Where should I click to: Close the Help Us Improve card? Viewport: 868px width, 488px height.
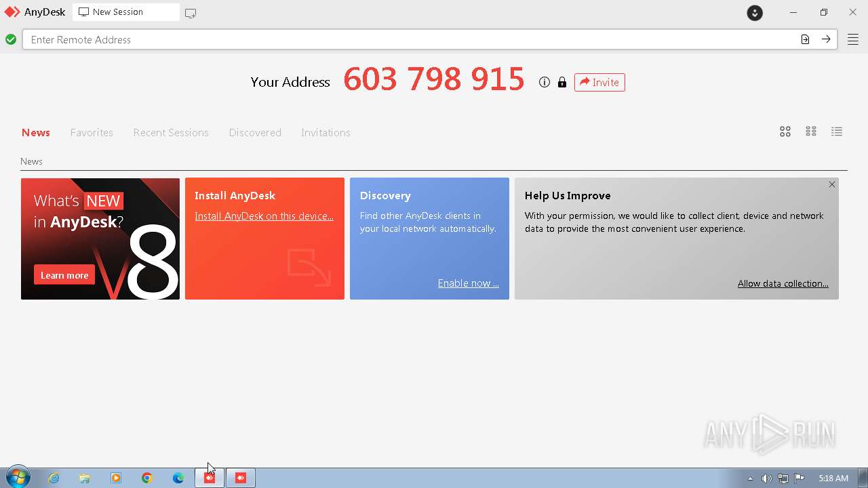832,184
